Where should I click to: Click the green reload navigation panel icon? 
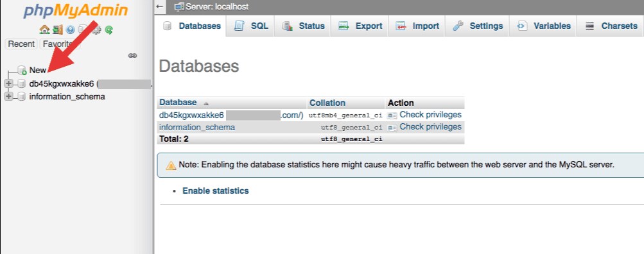[x=109, y=30]
